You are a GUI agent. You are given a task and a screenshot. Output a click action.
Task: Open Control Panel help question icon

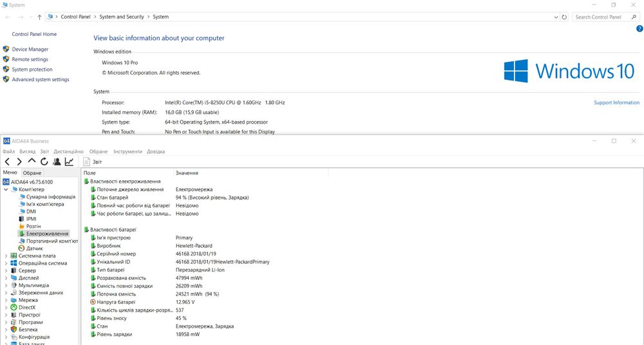(639, 29)
